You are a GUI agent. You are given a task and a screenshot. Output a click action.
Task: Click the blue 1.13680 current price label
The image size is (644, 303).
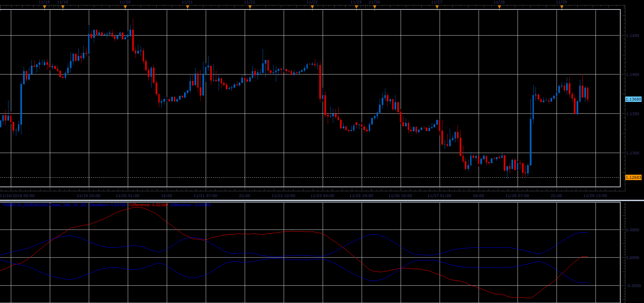coord(633,99)
